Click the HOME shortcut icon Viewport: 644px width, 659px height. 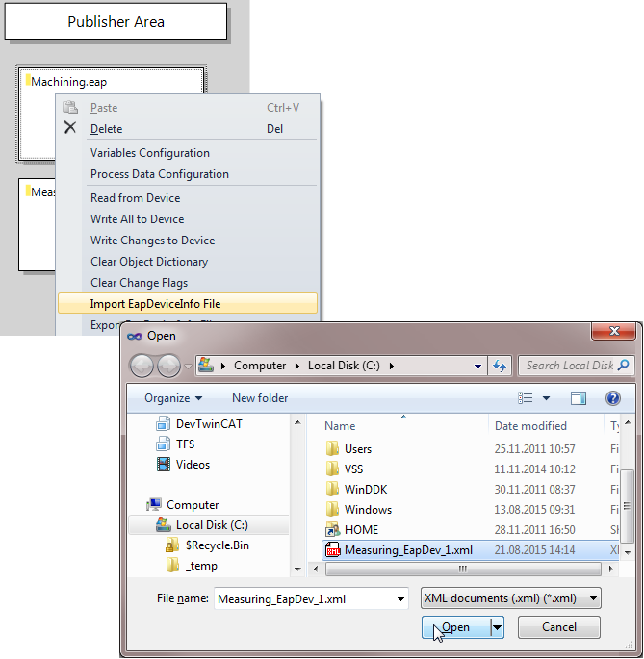[332, 529]
